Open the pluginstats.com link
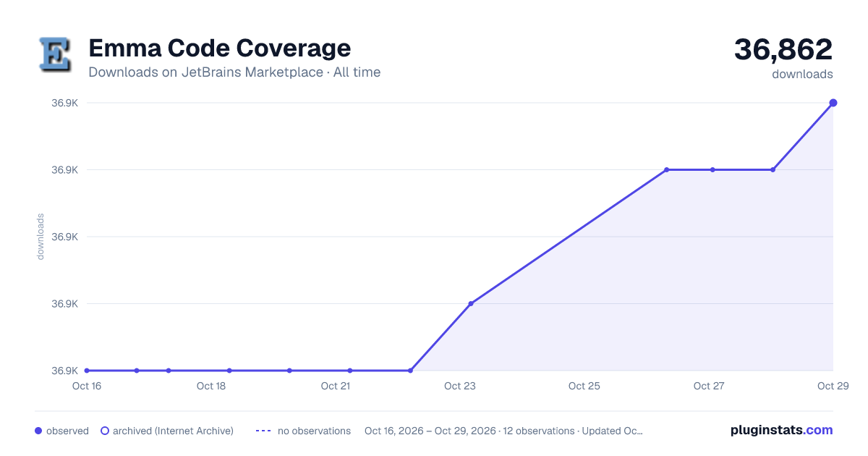The image size is (868, 456). point(781,430)
